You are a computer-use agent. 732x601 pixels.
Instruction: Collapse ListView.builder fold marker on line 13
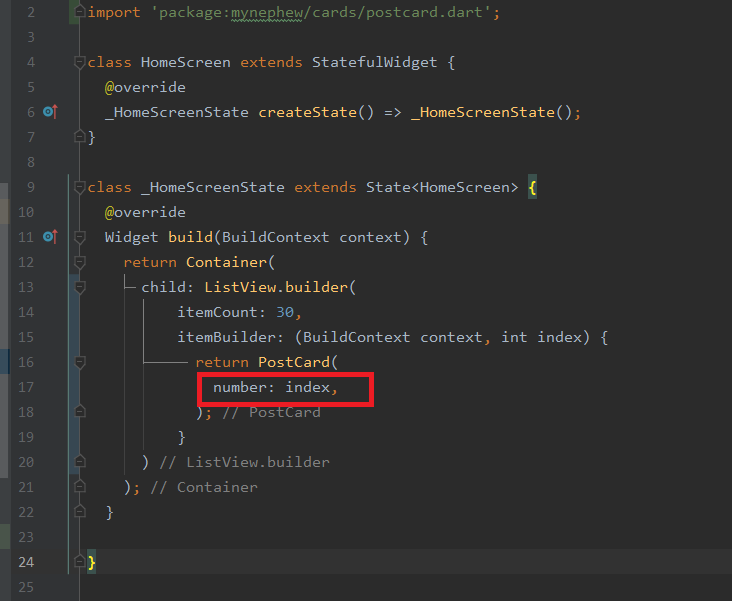[x=80, y=287]
